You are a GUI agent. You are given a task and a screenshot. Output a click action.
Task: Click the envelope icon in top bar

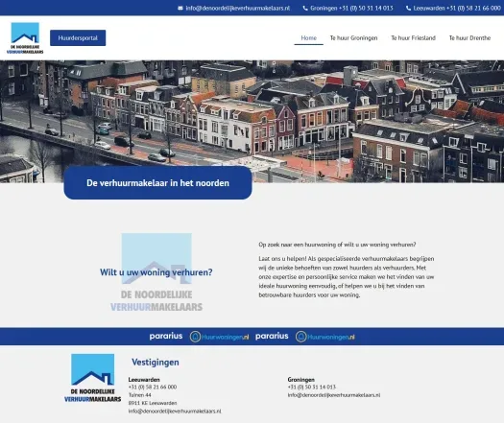(180, 9)
